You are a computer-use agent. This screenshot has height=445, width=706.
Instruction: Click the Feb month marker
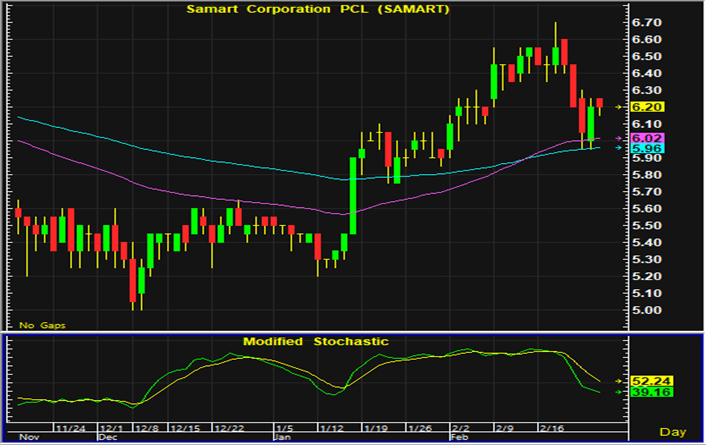[x=457, y=436]
